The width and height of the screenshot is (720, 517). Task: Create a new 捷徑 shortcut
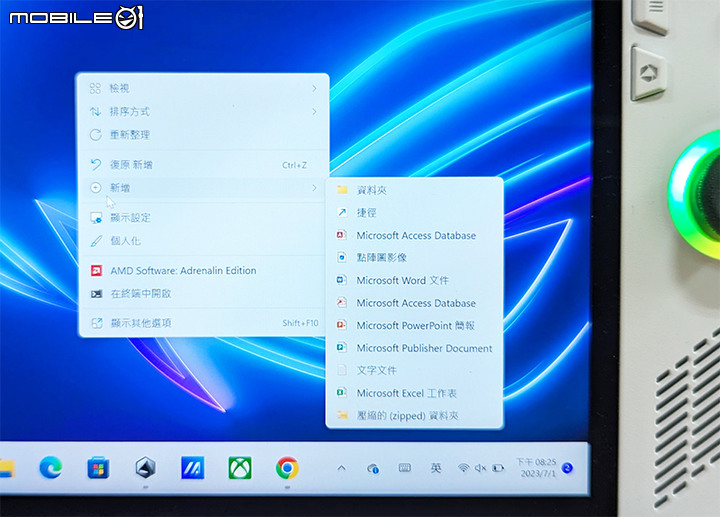415,213
